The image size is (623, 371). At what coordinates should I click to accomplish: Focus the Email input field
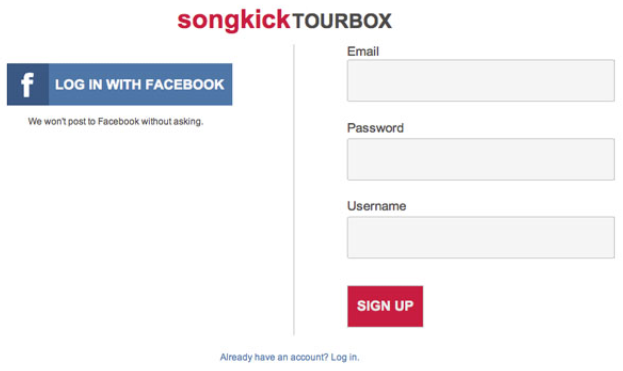tap(481, 81)
